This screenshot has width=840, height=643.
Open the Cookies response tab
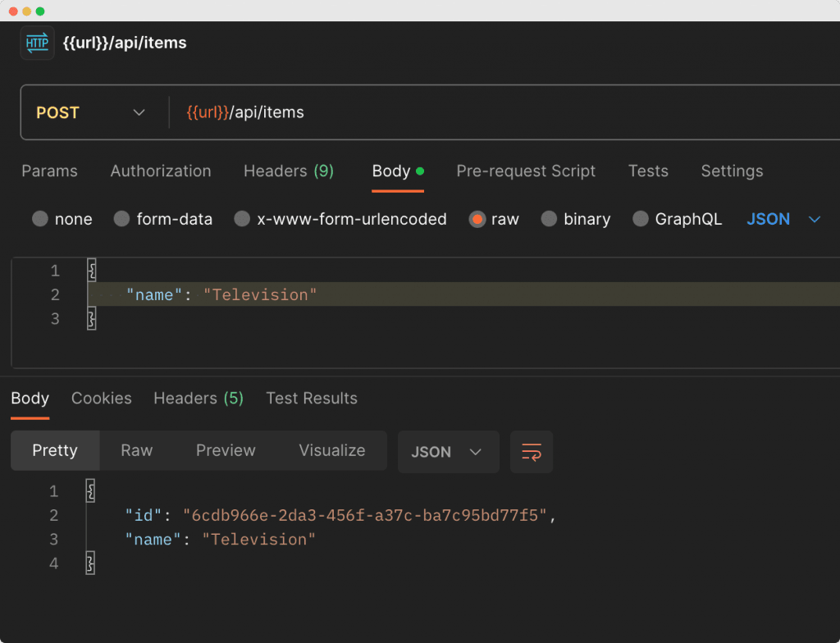point(101,399)
